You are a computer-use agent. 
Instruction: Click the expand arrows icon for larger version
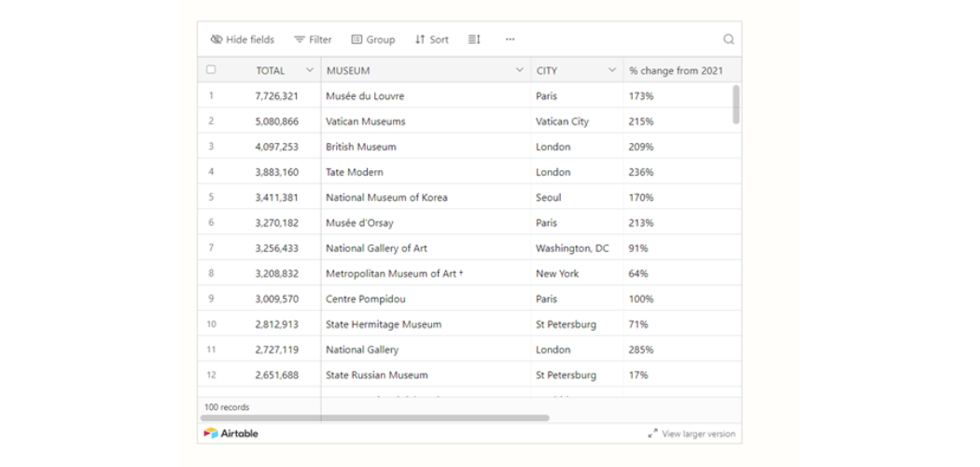tap(652, 433)
